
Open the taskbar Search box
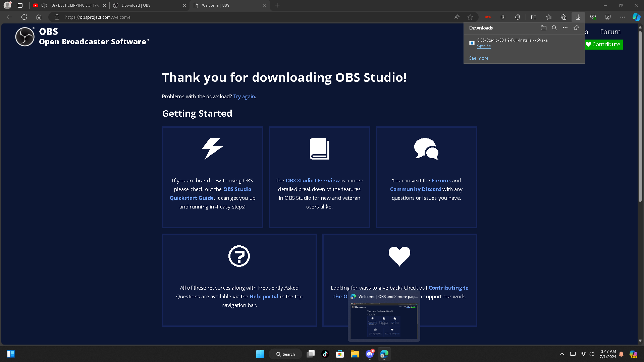pos(285,354)
